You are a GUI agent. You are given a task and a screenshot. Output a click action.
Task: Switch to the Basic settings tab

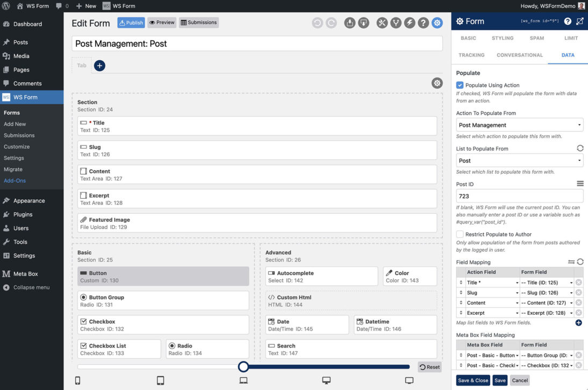[468, 38]
